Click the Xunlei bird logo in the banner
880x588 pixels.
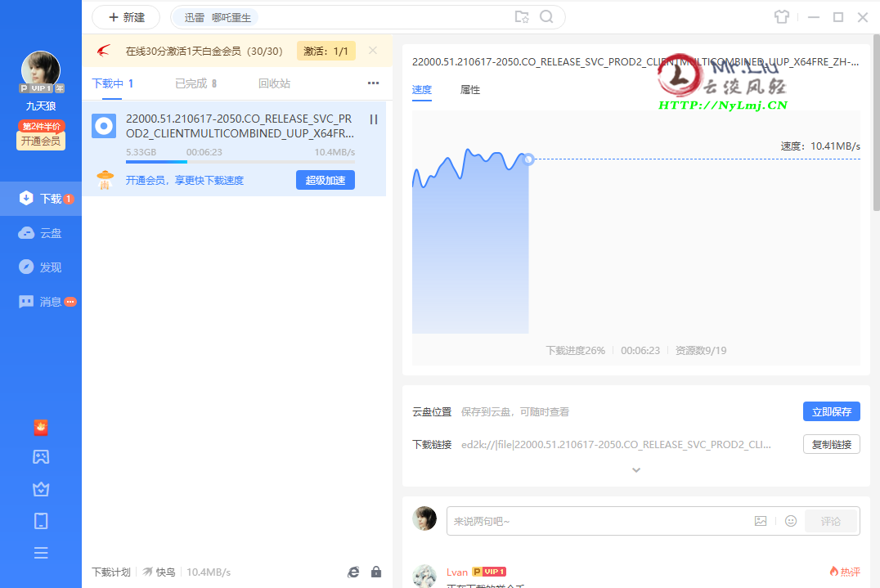click(x=104, y=51)
